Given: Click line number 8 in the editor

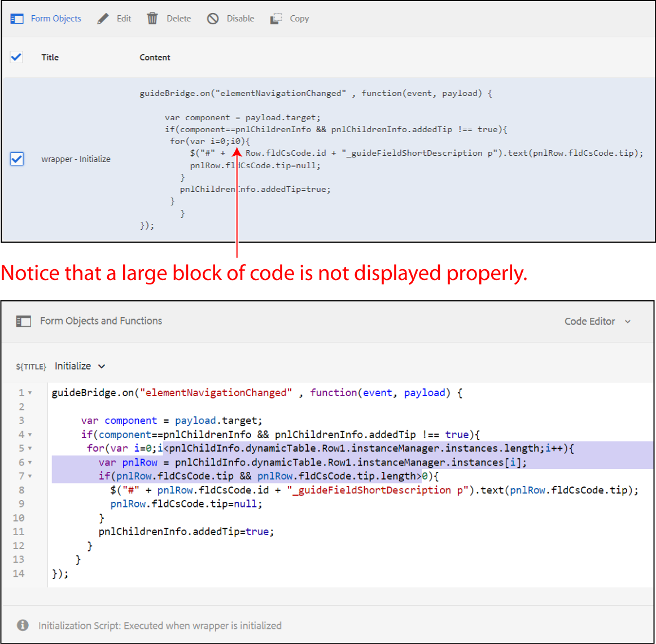Looking at the screenshot, I should pyautogui.click(x=21, y=490).
